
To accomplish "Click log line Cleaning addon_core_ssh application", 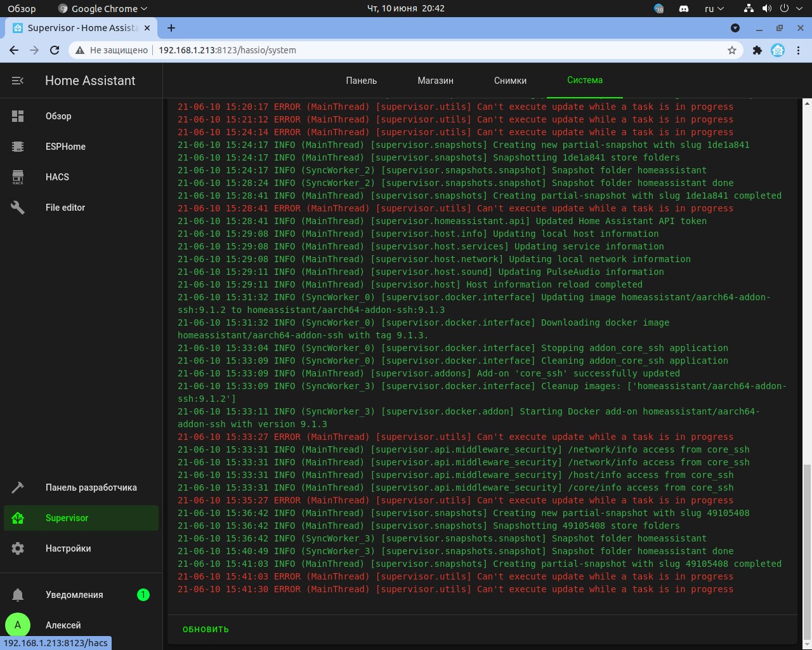I will (x=453, y=361).
